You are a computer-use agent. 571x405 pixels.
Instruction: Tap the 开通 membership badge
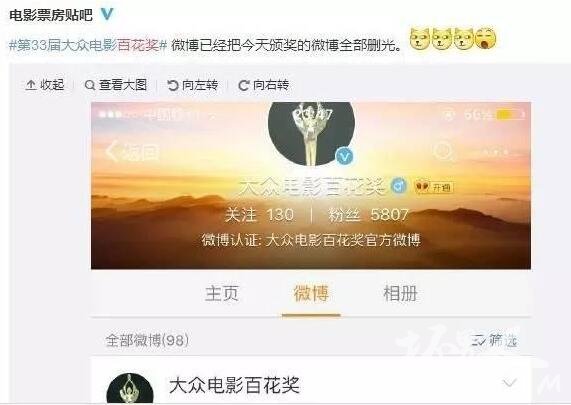click(434, 187)
